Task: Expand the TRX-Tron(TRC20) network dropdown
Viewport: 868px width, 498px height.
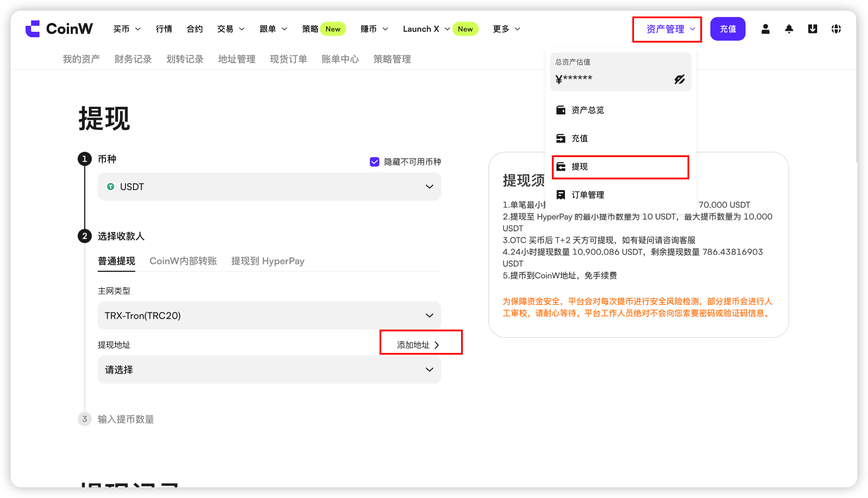Action: (270, 315)
